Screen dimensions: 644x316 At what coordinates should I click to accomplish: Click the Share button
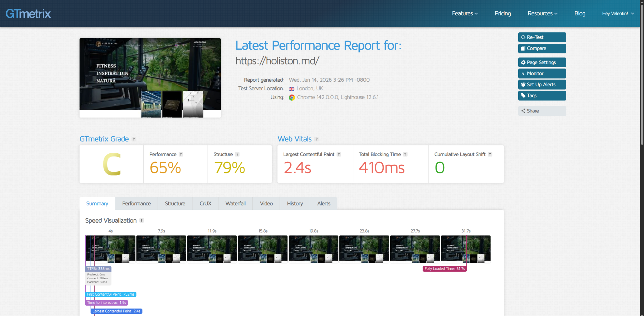click(x=542, y=111)
